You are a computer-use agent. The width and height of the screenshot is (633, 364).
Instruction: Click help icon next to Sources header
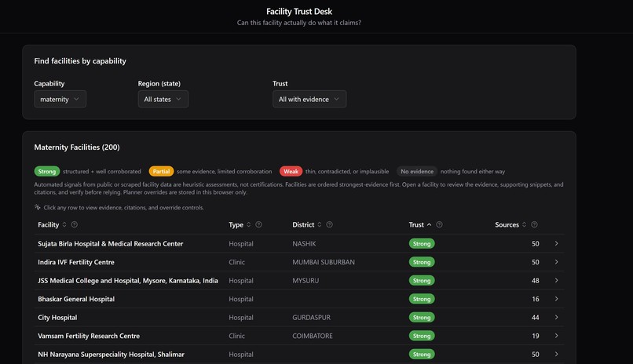pyautogui.click(x=534, y=224)
